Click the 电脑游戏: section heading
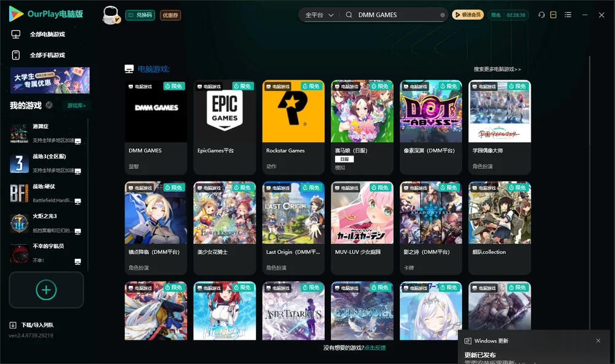Image resolution: width=615 pixels, height=364 pixels. [153, 69]
